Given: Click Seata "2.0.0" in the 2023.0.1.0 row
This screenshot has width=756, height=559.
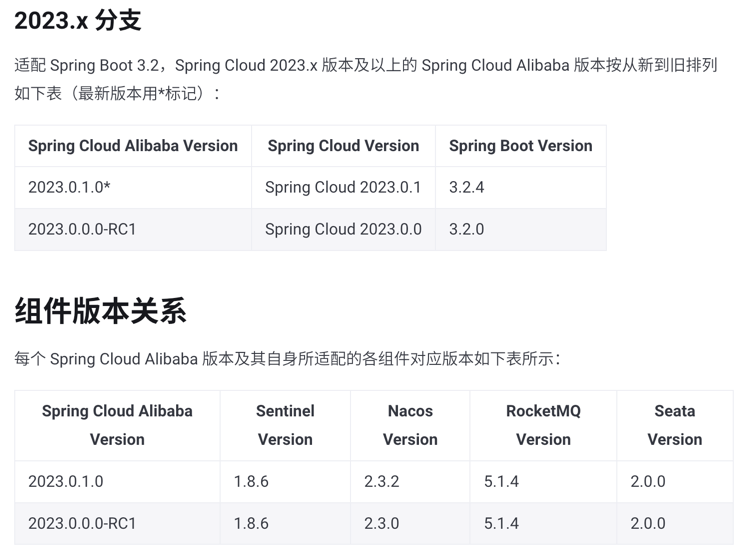Looking at the screenshot, I should click(x=648, y=482).
